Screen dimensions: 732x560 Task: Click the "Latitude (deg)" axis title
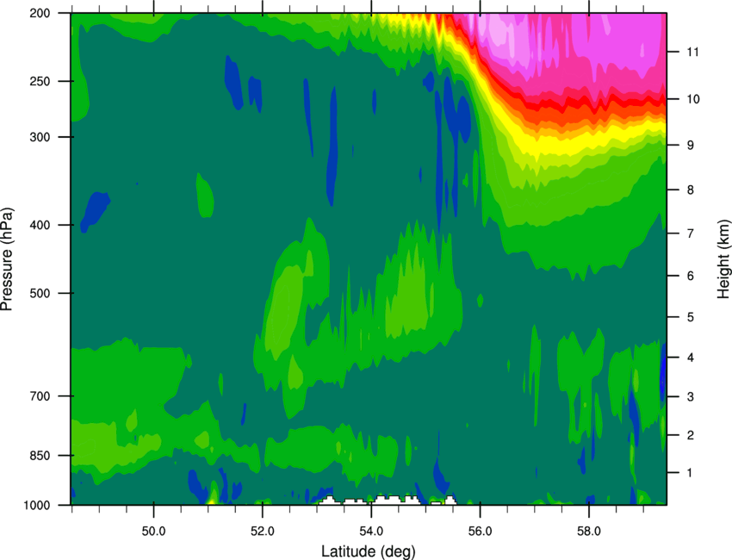[x=369, y=551]
